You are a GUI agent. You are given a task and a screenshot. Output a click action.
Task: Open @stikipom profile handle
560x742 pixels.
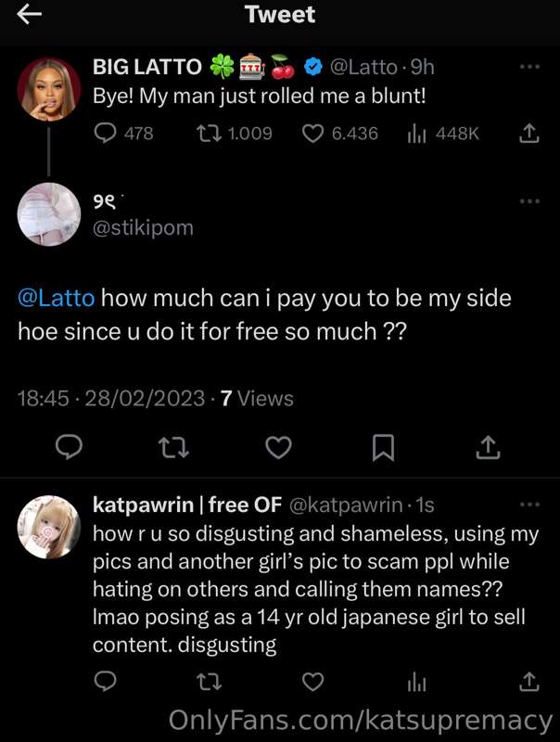(x=144, y=228)
